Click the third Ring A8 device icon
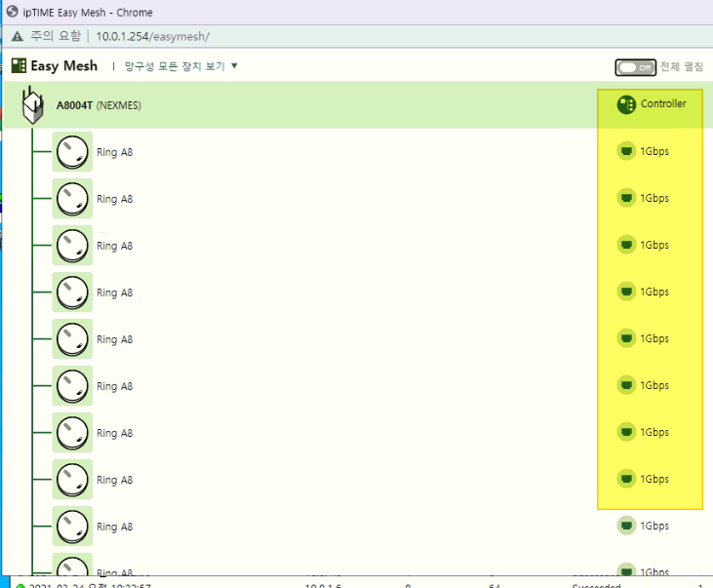 72,246
